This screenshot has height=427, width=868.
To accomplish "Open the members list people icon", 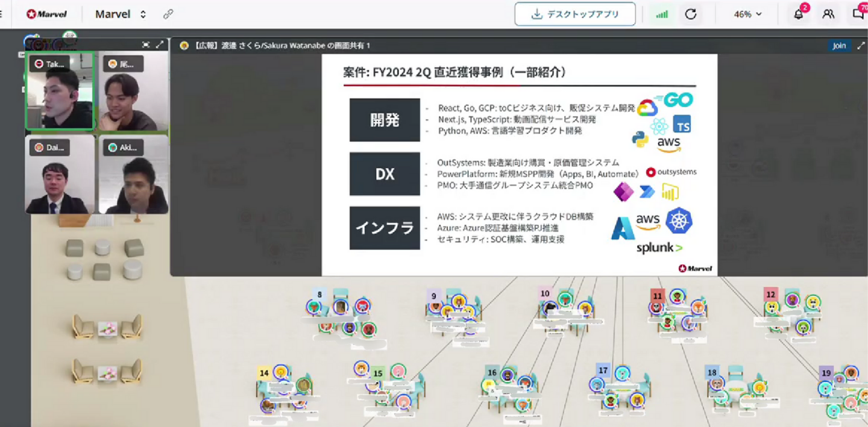I will [828, 14].
